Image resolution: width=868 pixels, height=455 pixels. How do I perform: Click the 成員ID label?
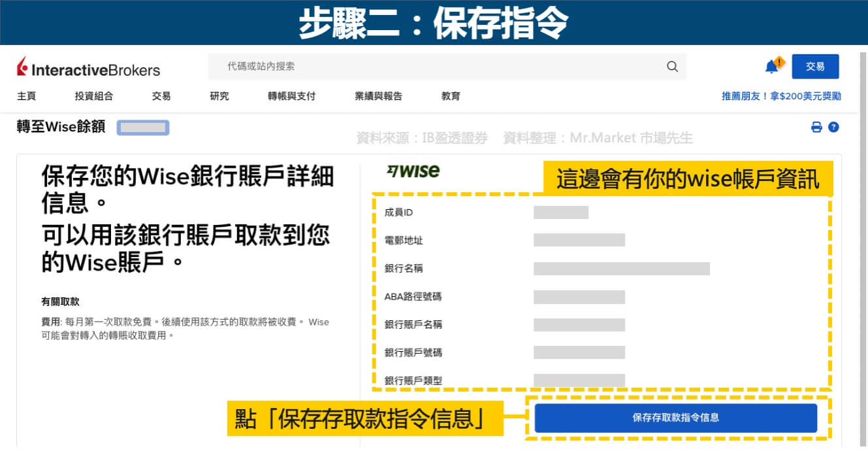click(x=399, y=212)
